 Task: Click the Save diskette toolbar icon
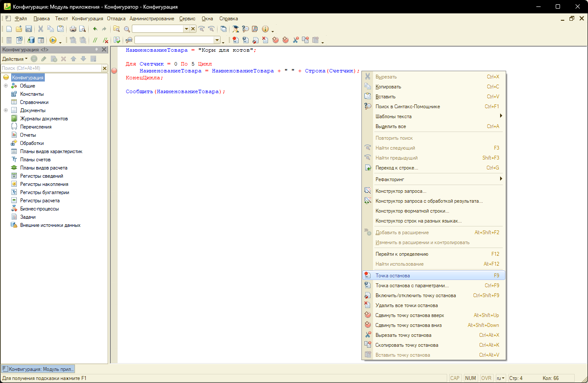click(28, 29)
